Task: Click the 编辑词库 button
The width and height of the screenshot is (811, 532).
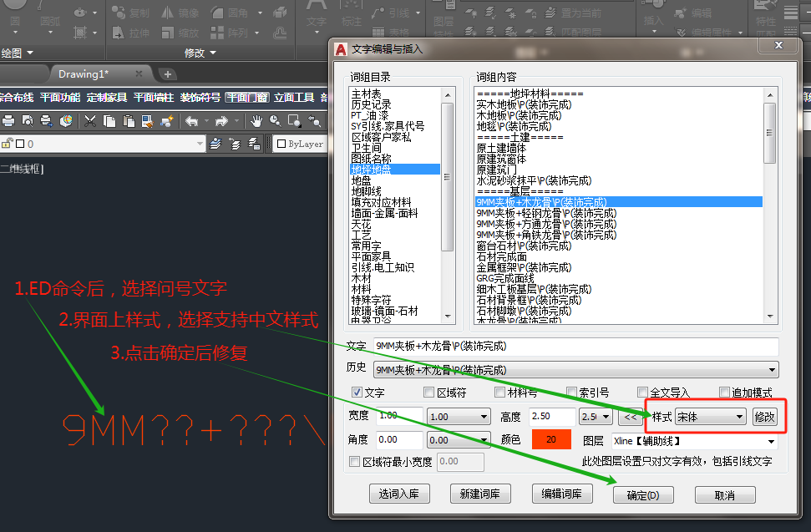Action: pyautogui.click(x=562, y=494)
